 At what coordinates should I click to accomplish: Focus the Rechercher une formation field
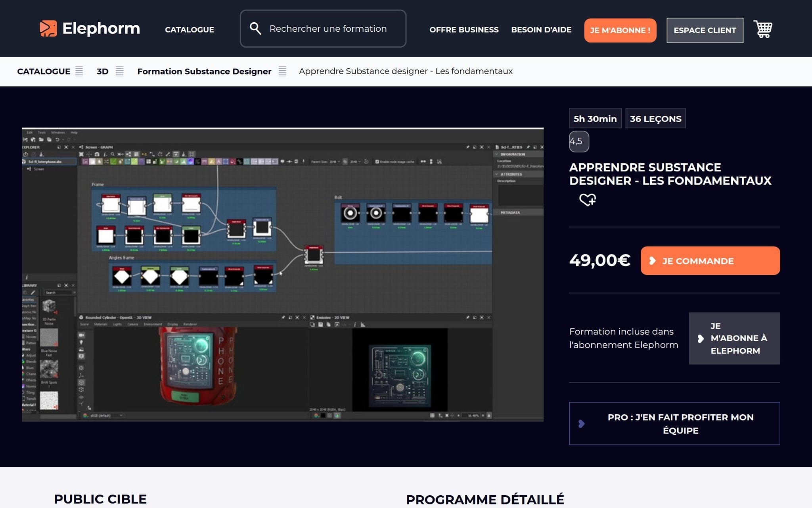(x=323, y=29)
